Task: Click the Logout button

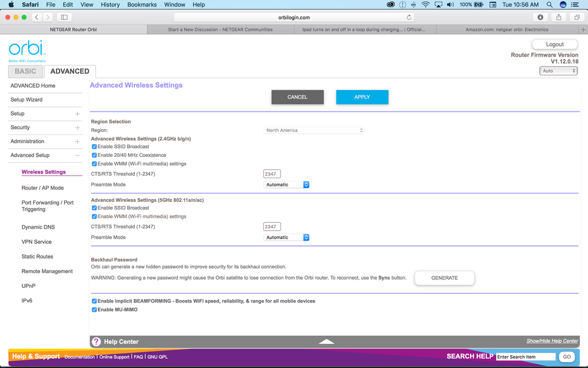Action: 554,44
